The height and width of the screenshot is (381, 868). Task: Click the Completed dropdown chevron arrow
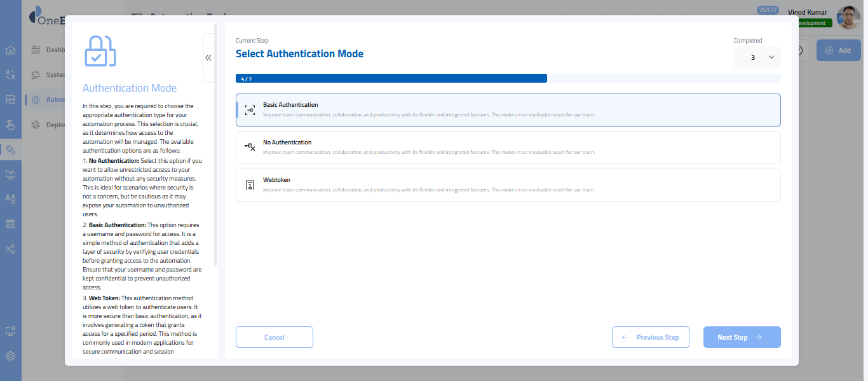pos(771,57)
